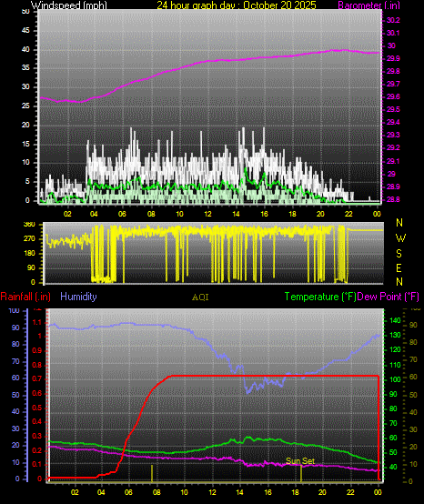Click the '24 hour graph day : October 20 2025' heading
424x504 pixels.
coord(237,5)
